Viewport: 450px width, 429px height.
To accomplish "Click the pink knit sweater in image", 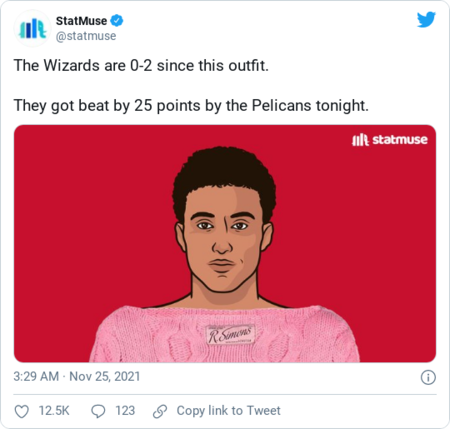I will coord(225,335).
